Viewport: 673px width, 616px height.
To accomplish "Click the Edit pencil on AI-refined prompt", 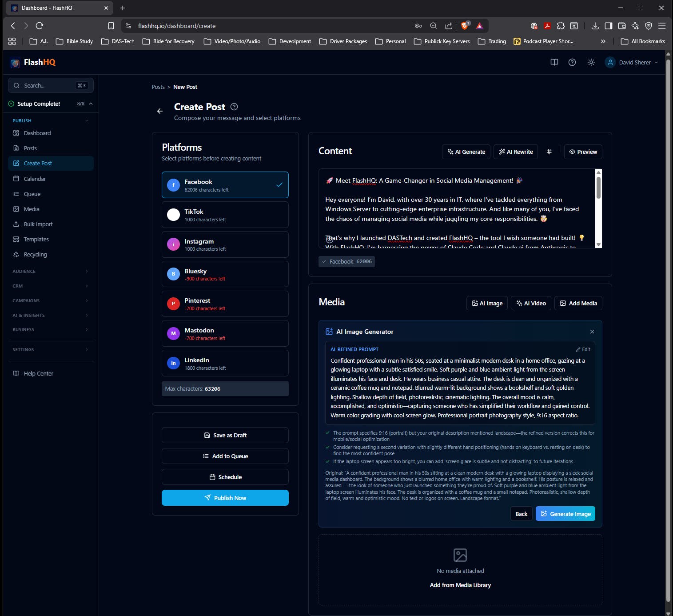I will click(583, 349).
